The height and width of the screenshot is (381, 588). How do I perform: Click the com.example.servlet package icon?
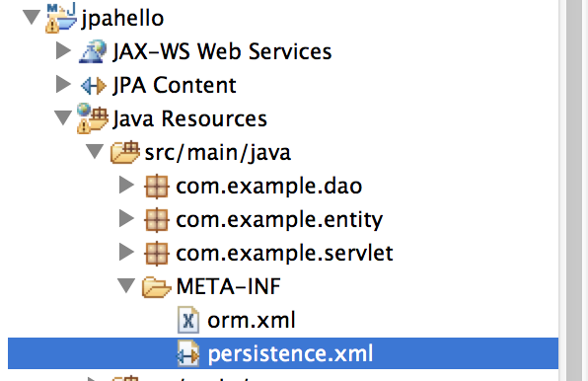[157, 254]
